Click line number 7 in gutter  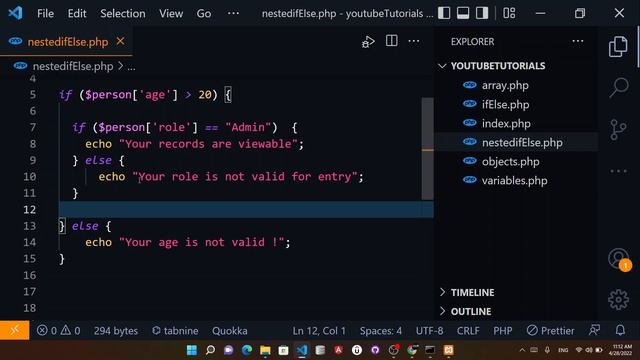click(33, 127)
